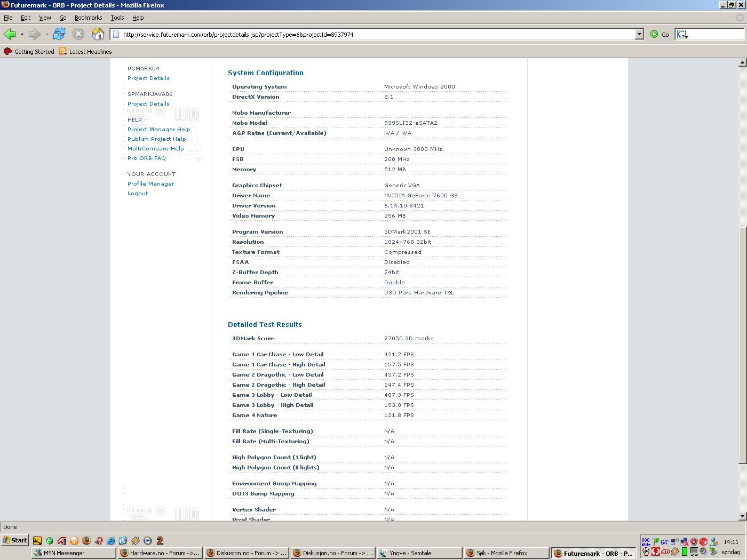Launch Windows Media Player from Quick Launch
The height and width of the screenshot is (560, 747).
148,540
